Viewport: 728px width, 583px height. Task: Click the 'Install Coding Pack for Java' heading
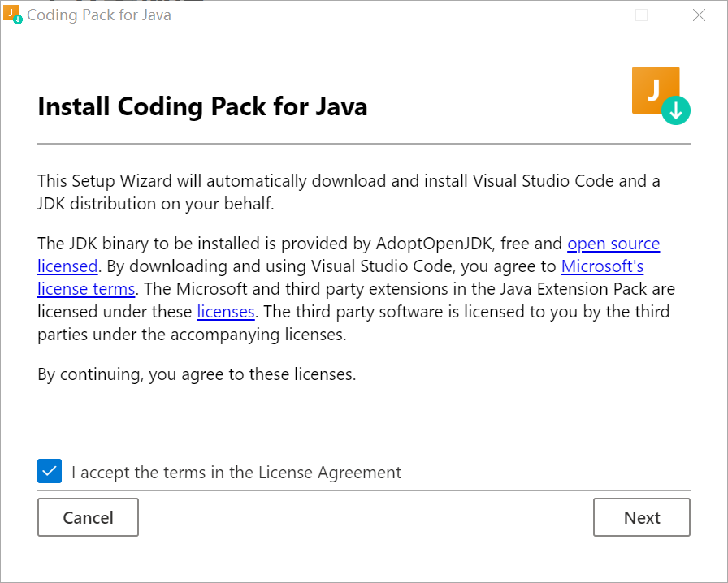[202, 106]
